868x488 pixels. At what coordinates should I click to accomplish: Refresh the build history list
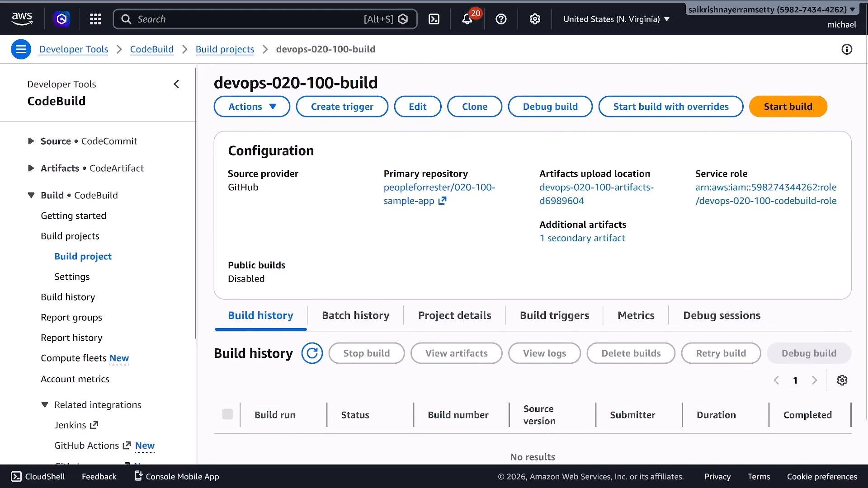click(312, 353)
